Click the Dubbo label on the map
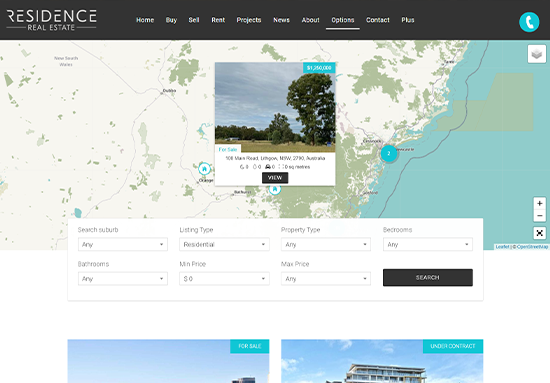550x383 pixels. (x=169, y=90)
